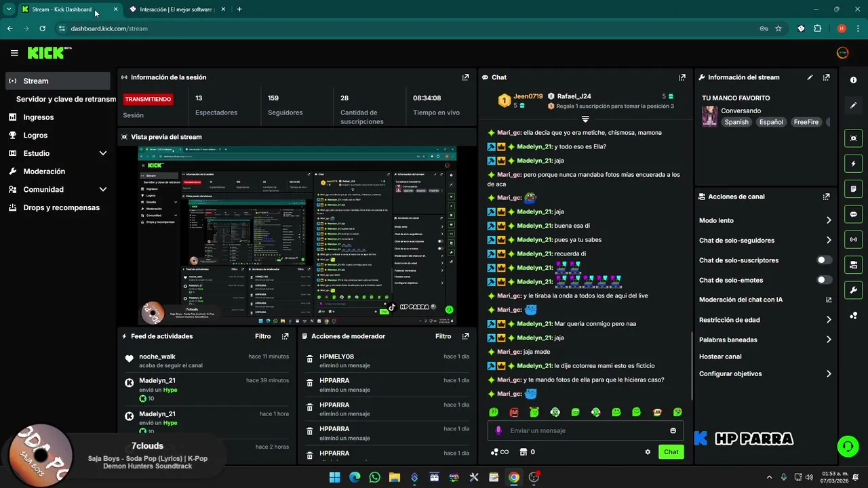The width and height of the screenshot is (868, 488).
Task: Open the profile avatar at top right
Action: tap(842, 53)
